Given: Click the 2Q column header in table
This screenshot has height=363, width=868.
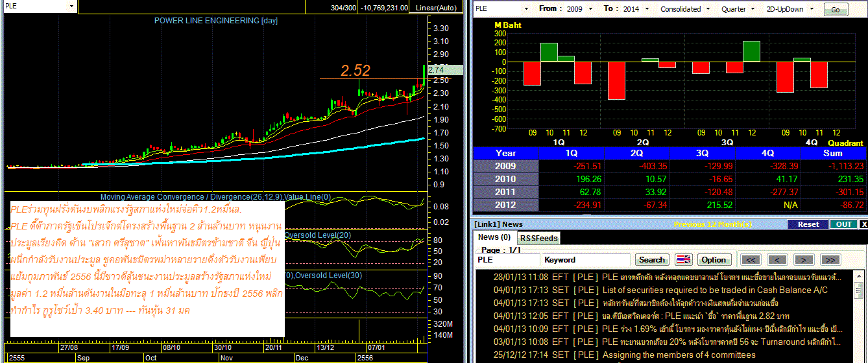Looking at the screenshot, I should point(637,153).
